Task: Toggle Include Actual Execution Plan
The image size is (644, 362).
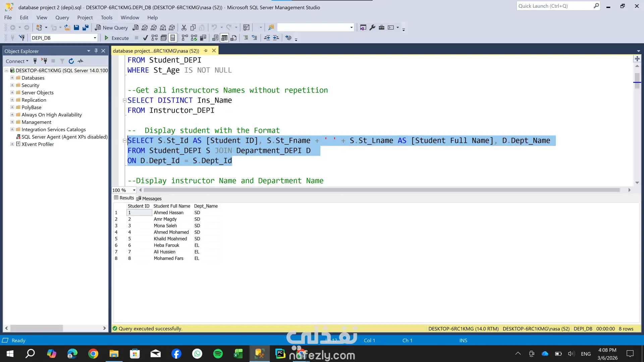Action: 185,38
